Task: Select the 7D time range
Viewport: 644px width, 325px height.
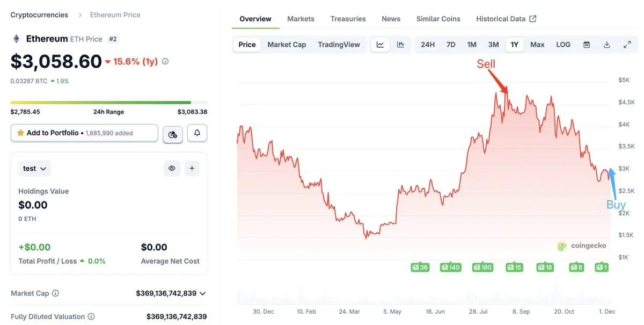Action: (x=451, y=45)
